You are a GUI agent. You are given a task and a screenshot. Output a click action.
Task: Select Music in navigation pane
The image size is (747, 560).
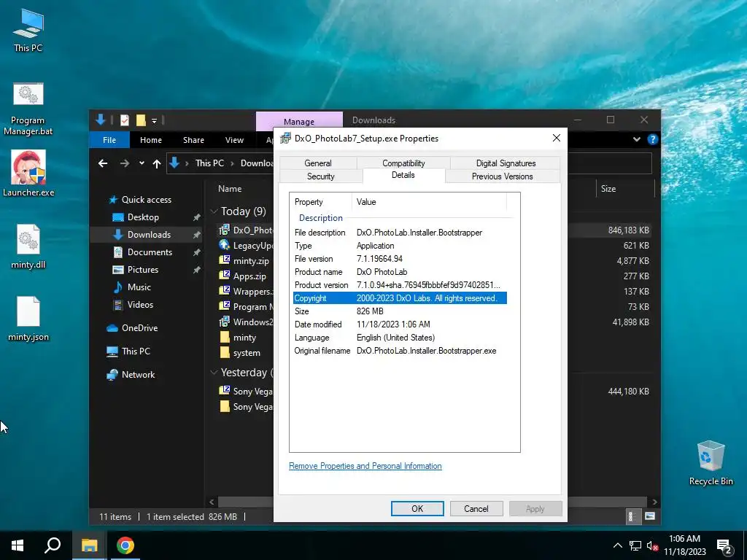pyautogui.click(x=139, y=287)
